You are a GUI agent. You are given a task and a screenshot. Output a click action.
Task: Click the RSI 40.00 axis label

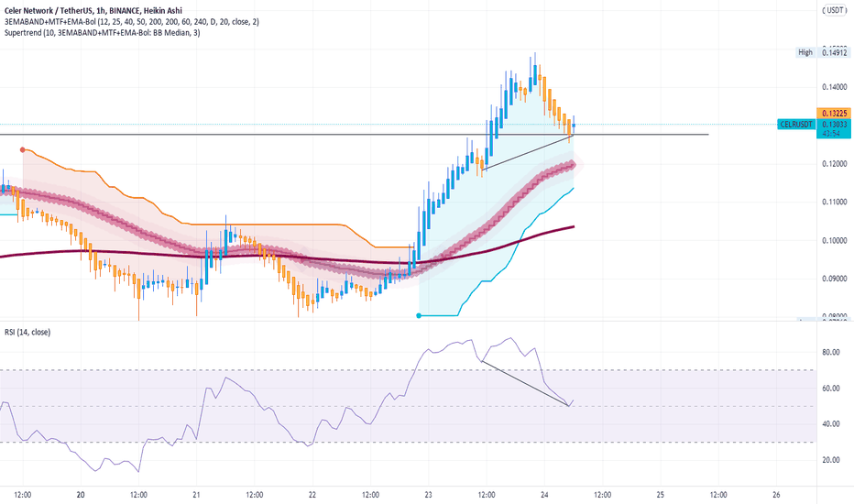(x=830, y=423)
